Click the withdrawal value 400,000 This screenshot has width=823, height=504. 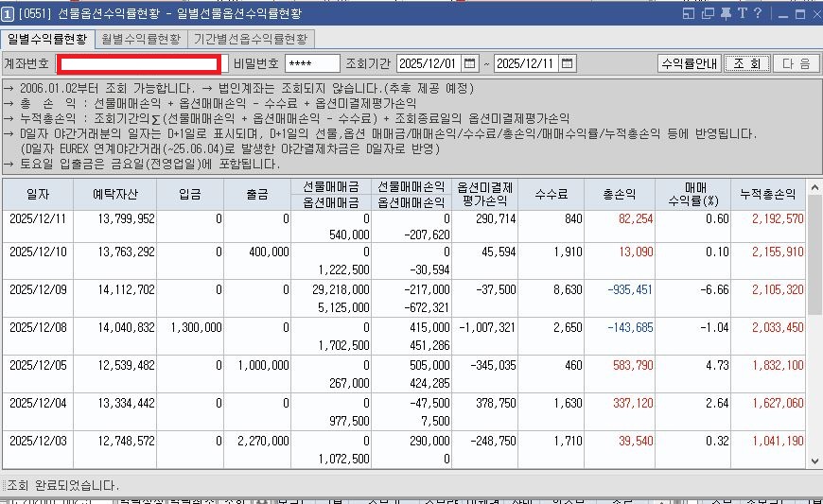click(x=270, y=252)
